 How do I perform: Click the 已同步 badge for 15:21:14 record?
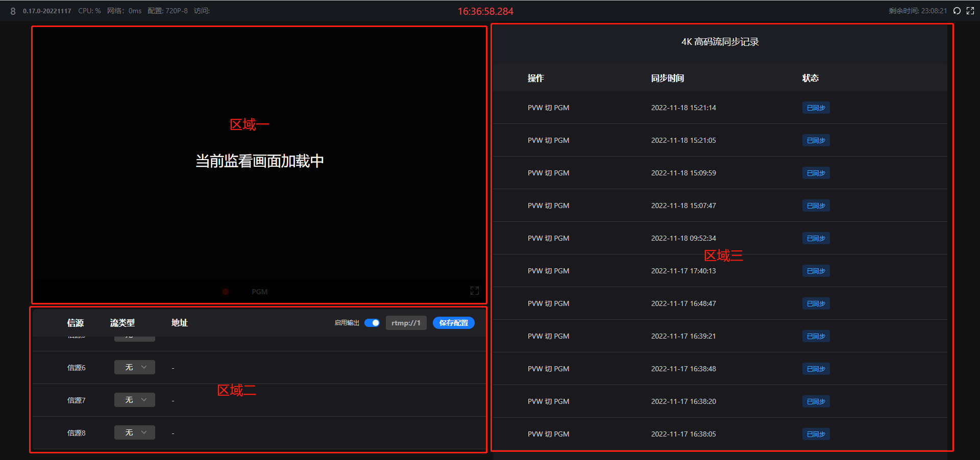point(816,108)
